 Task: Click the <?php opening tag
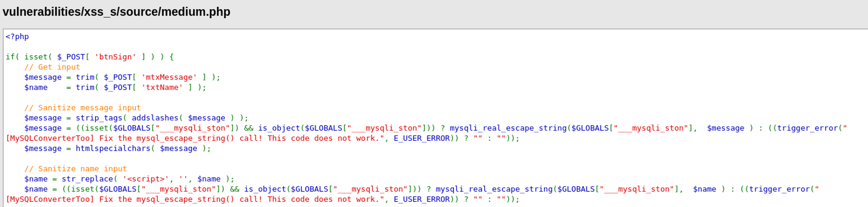click(17, 37)
